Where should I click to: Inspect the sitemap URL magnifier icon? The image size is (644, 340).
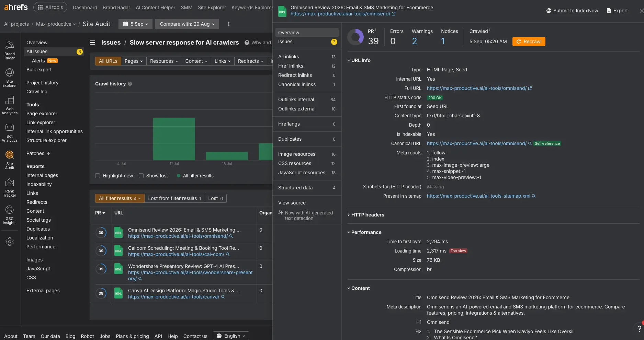click(534, 196)
